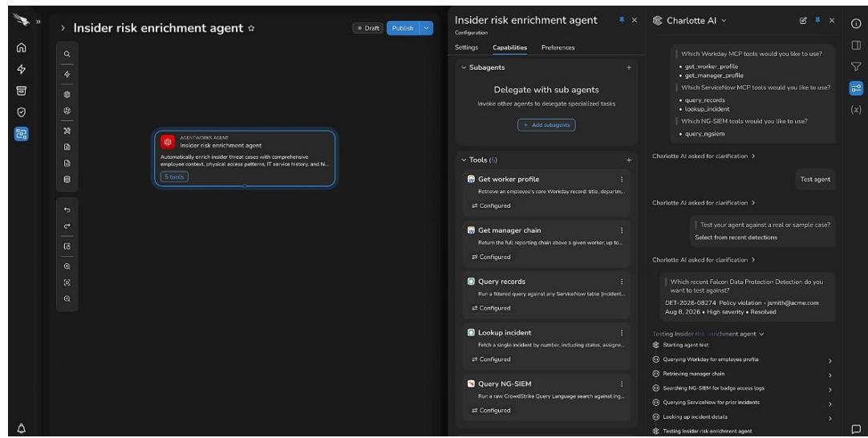
Task: Click the red AgentWorks agent node icon
Action: [168, 142]
